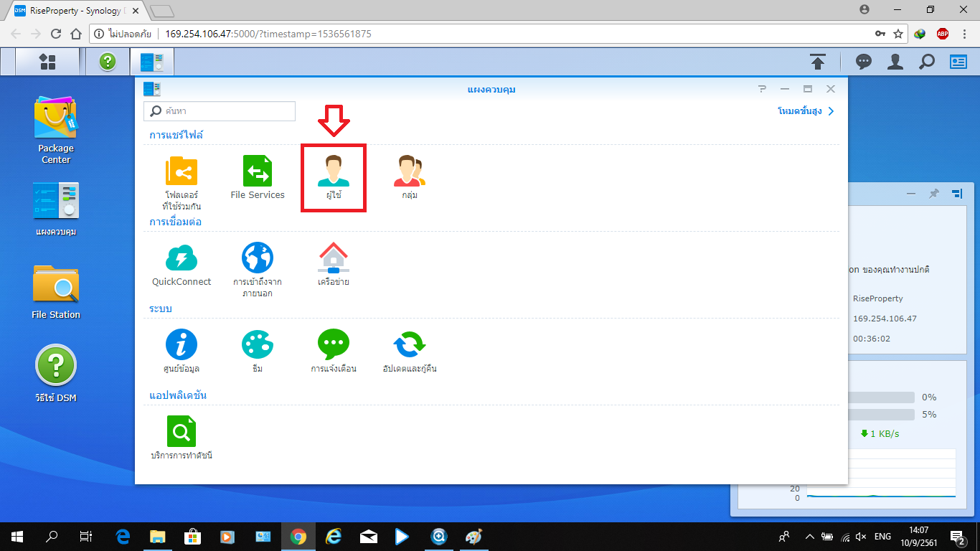Switch to advanced mode link
980x551 pixels.
[x=805, y=111]
